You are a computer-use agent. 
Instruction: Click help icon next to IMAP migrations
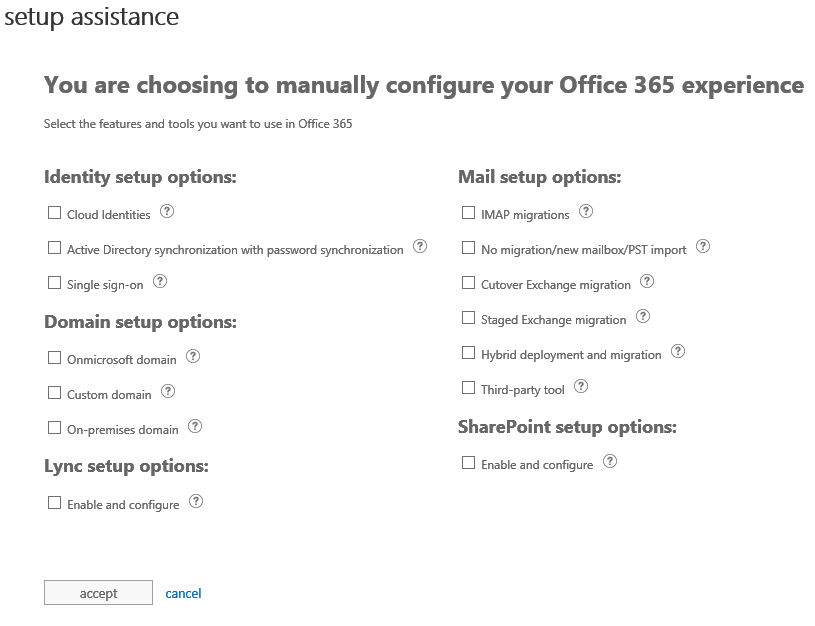coord(586,212)
